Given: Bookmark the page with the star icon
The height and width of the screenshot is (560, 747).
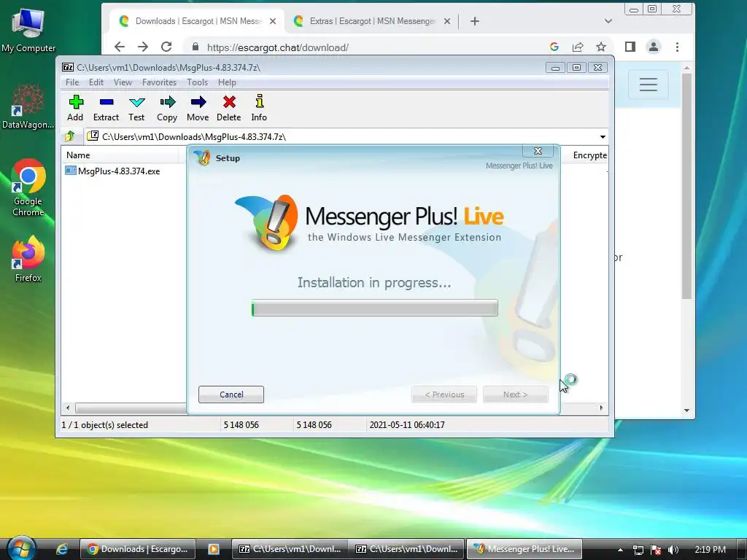Looking at the screenshot, I should pyautogui.click(x=601, y=47).
